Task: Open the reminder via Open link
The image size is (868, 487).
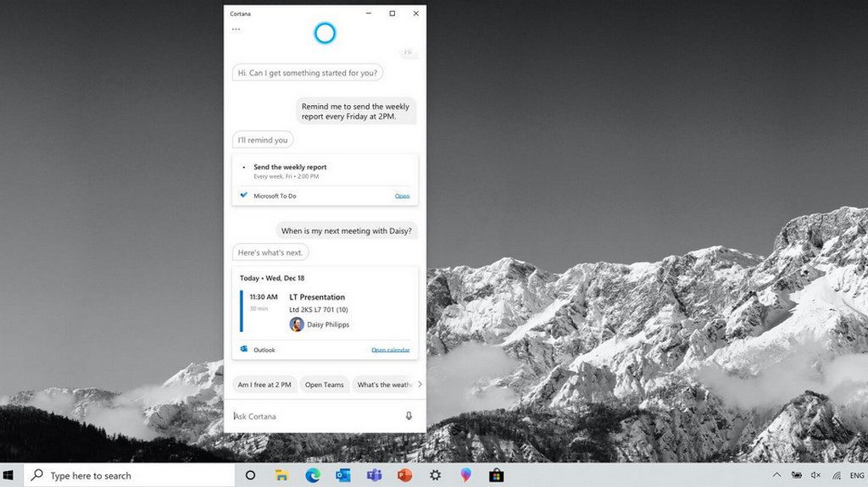Action: click(402, 196)
